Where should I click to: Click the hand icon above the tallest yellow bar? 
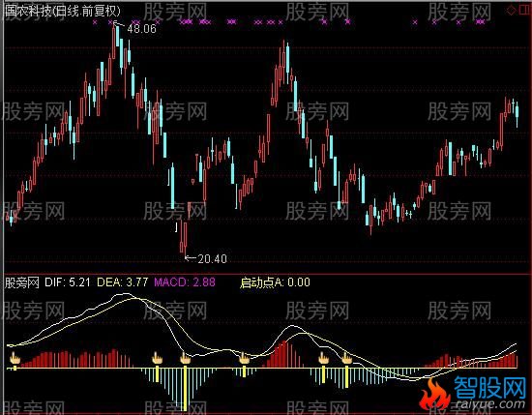click(x=186, y=358)
